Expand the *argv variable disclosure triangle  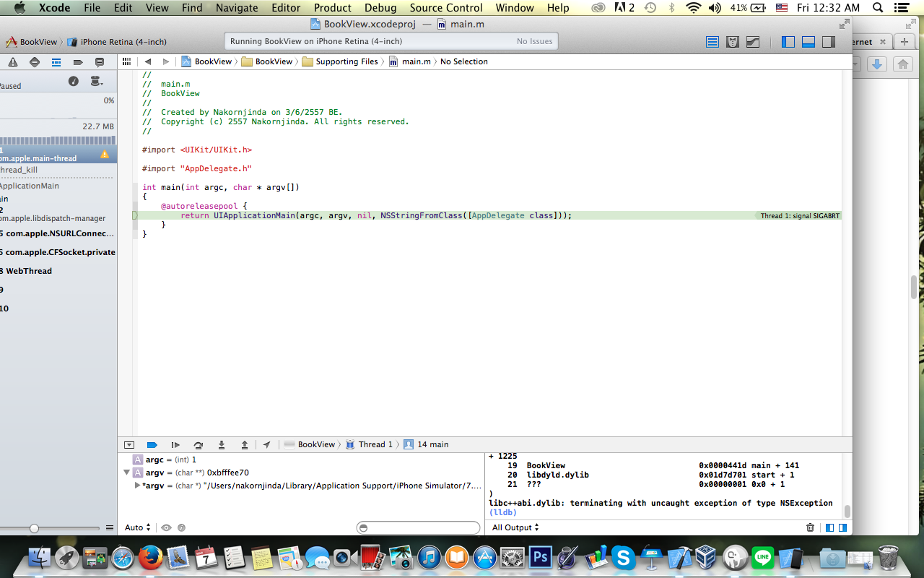point(137,486)
